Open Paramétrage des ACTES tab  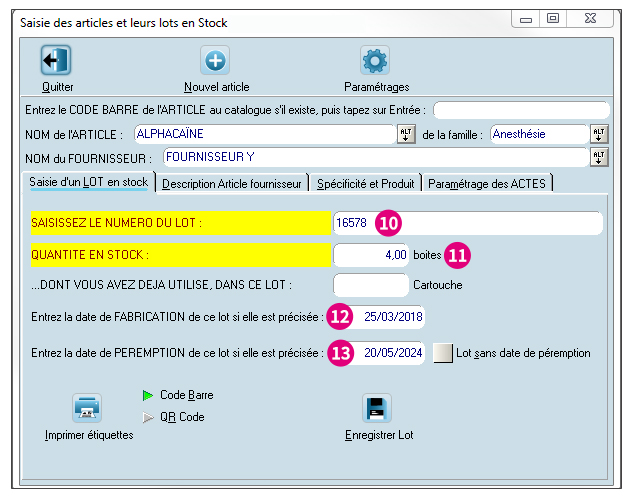click(487, 184)
